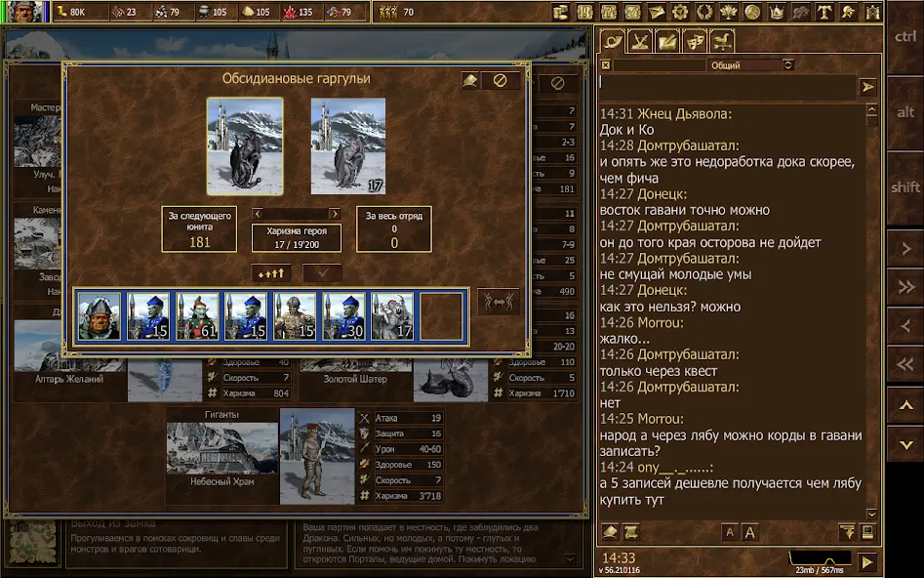
Task: Open the letter/mail icon in top toolbar
Action: (x=655, y=12)
